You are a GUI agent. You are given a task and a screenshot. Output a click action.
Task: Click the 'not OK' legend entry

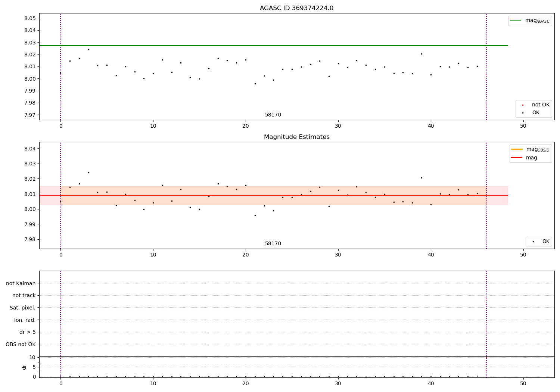tap(535, 105)
